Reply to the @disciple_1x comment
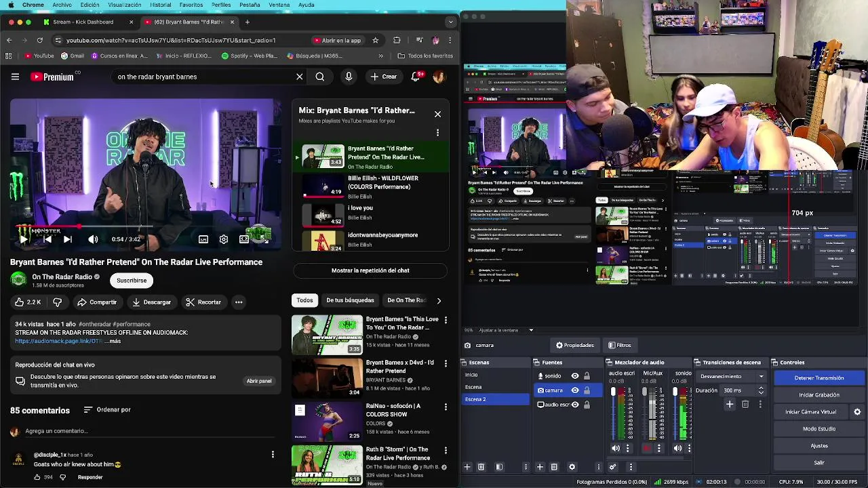Screen dimensions: 868x488 pyautogui.click(x=90, y=477)
